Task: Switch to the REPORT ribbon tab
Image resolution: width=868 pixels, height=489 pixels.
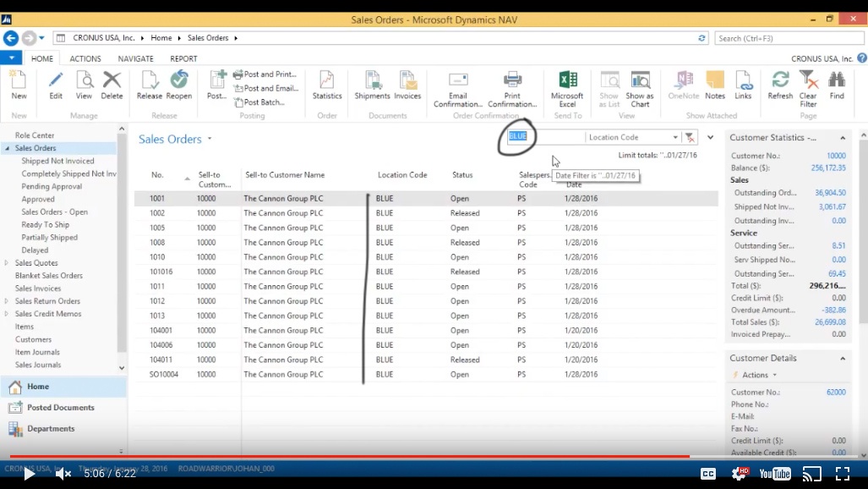Action: (183, 58)
